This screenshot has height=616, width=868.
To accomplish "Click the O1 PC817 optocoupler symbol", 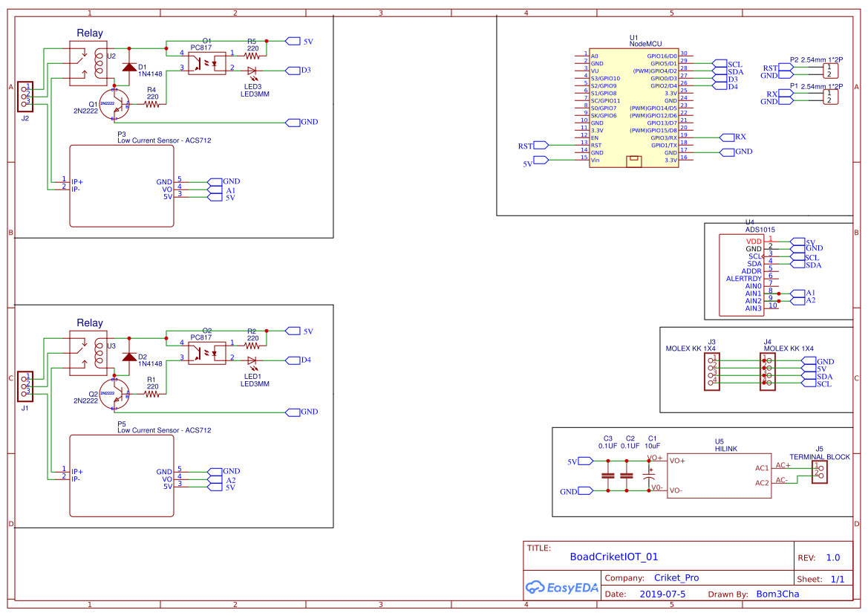I will [x=208, y=62].
